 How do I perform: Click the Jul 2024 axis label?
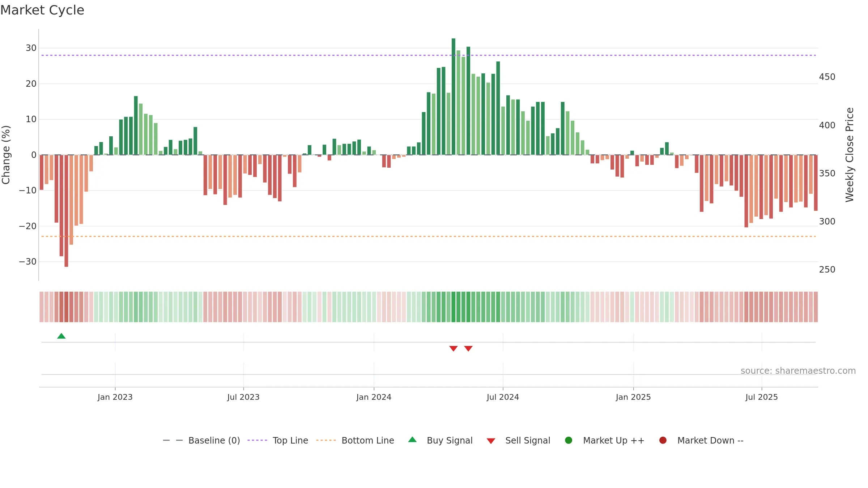(x=503, y=397)
